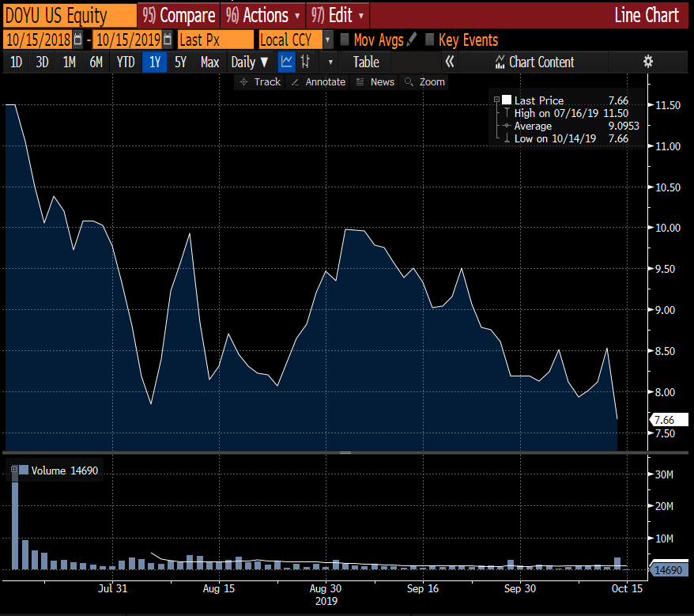Image resolution: width=694 pixels, height=616 pixels.
Task: Click the Last Price white color swatch
Action: tap(507, 100)
